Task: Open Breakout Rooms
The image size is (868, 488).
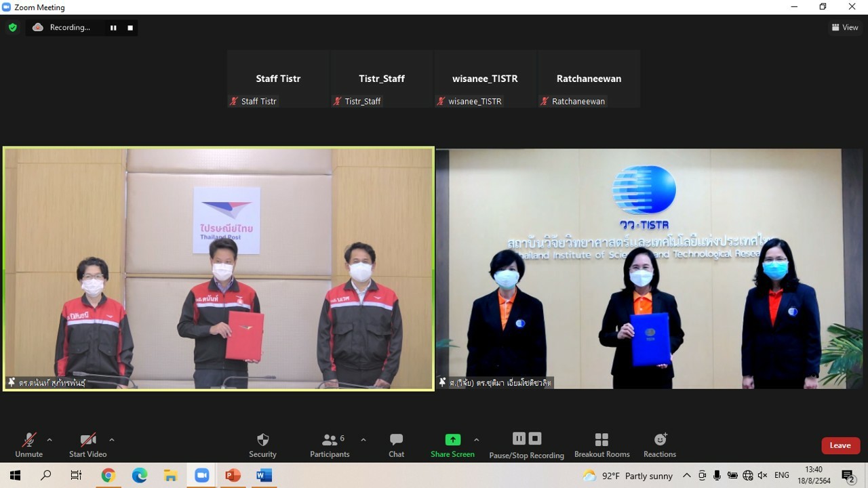Action: point(601,445)
